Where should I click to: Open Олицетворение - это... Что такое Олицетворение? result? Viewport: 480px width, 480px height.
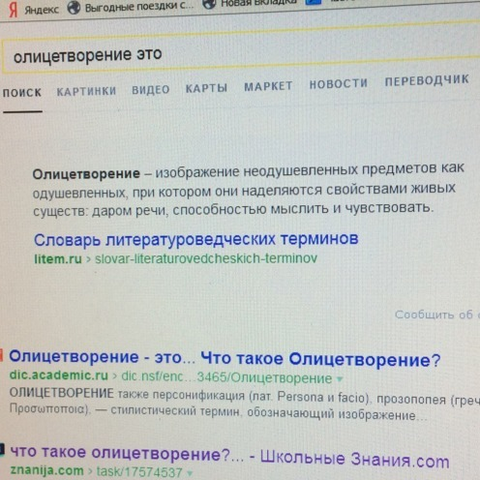point(225,358)
